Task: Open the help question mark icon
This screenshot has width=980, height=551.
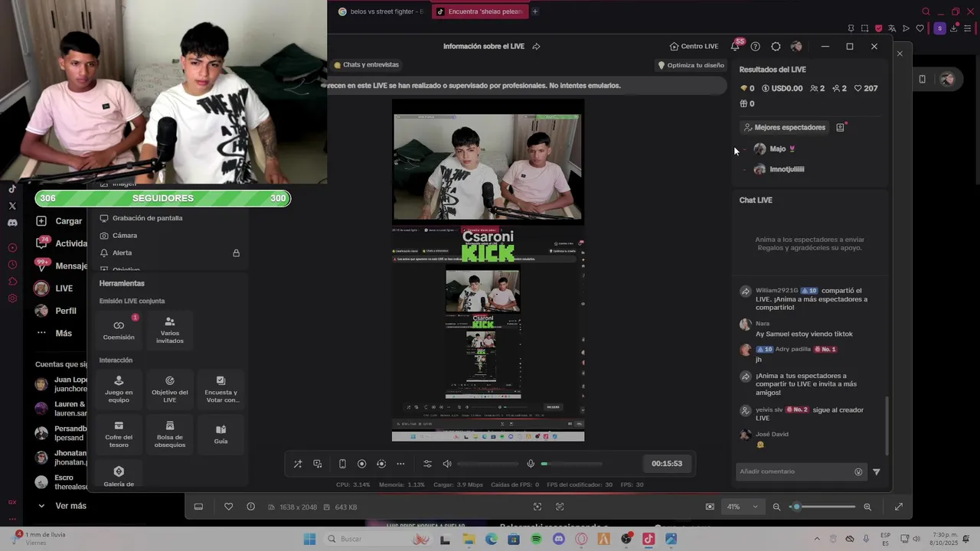Action: point(756,47)
